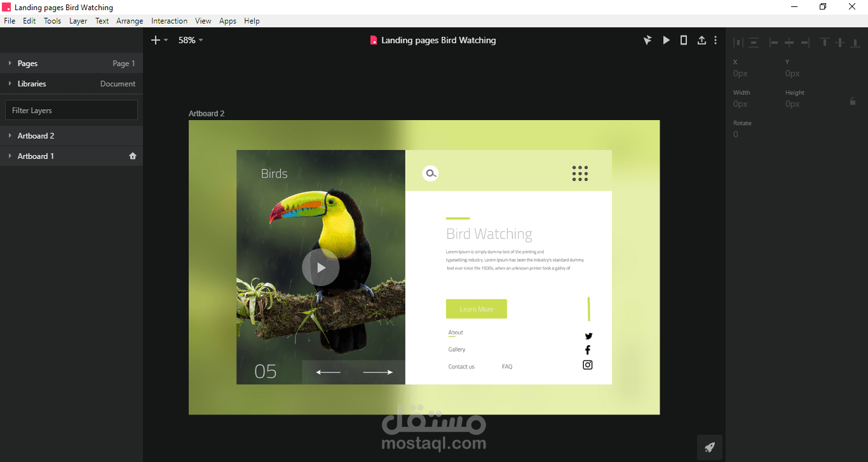Image resolution: width=868 pixels, height=462 pixels.
Task: Click the left arrow in the design
Action: (x=328, y=372)
